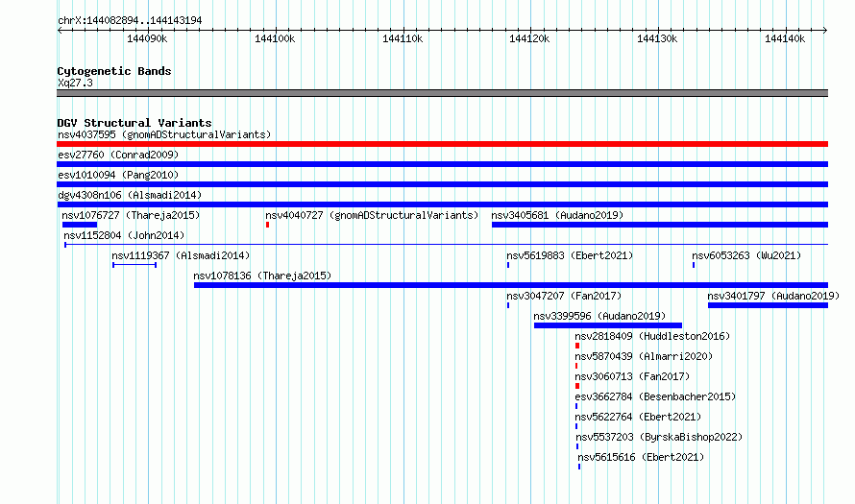Screen dimensions: 855x504
Task: Open nsv2818409 (Huddleston2016) label
Action: tap(652, 336)
